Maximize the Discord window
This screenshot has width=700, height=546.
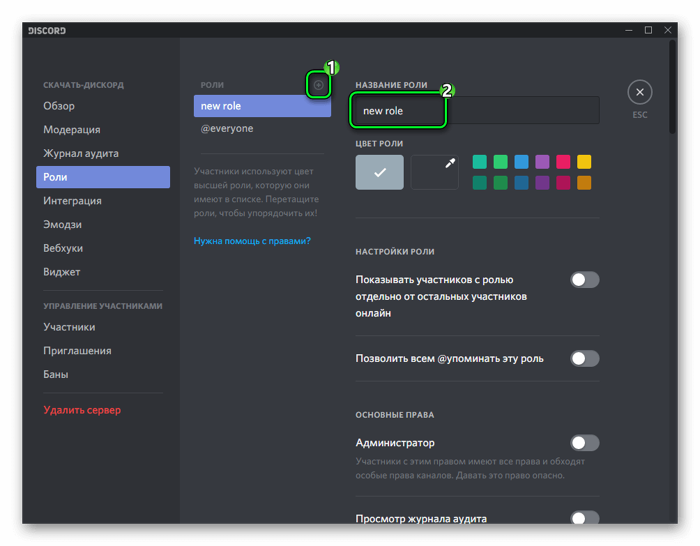click(648, 30)
